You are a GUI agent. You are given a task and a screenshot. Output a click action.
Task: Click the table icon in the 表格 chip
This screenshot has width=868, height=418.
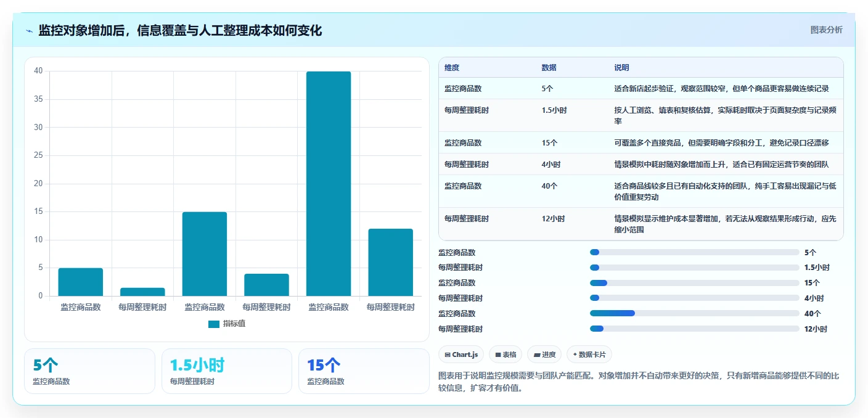tap(497, 354)
